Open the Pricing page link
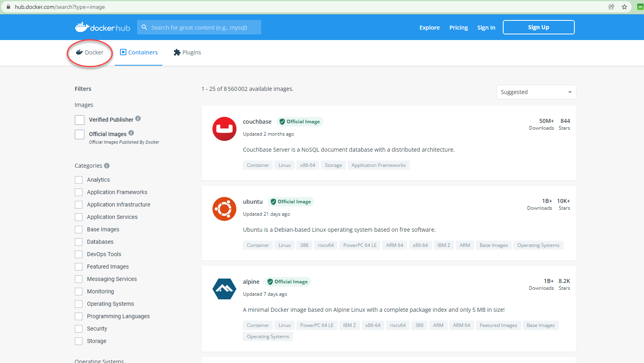 pos(458,28)
